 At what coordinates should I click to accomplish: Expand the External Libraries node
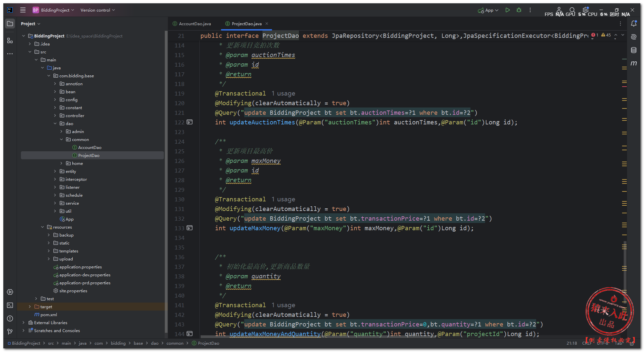click(x=24, y=323)
